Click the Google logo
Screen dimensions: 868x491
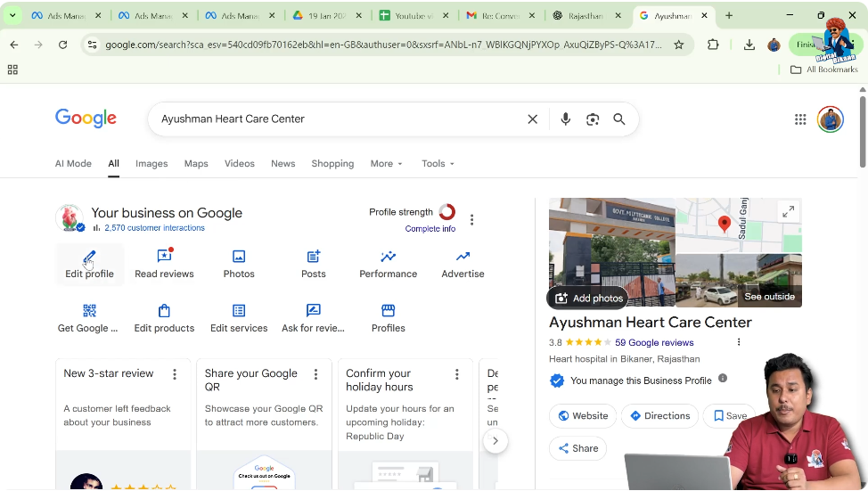click(86, 118)
